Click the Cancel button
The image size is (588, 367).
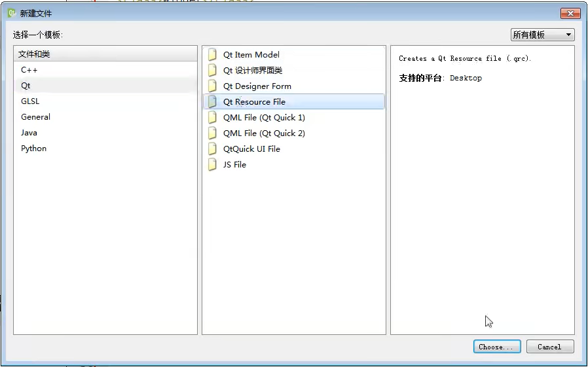[x=550, y=347]
